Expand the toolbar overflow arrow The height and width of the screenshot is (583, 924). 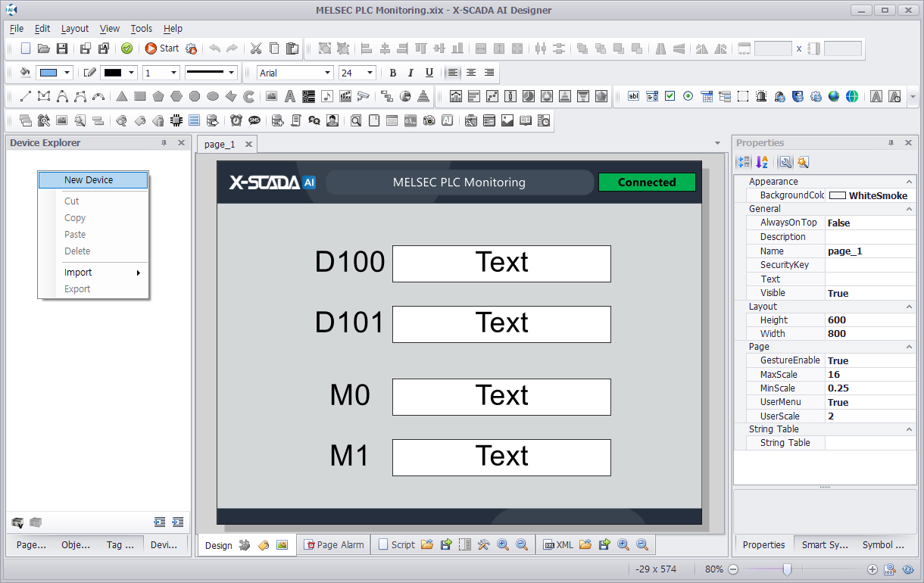(913, 96)
